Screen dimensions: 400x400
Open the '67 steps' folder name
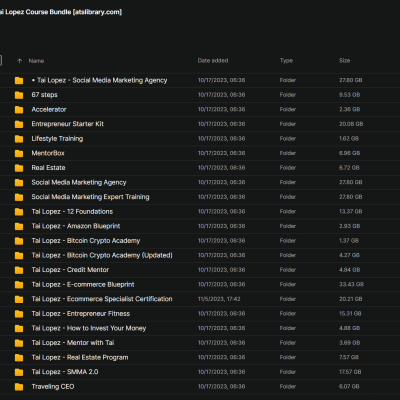click(44, 95)
